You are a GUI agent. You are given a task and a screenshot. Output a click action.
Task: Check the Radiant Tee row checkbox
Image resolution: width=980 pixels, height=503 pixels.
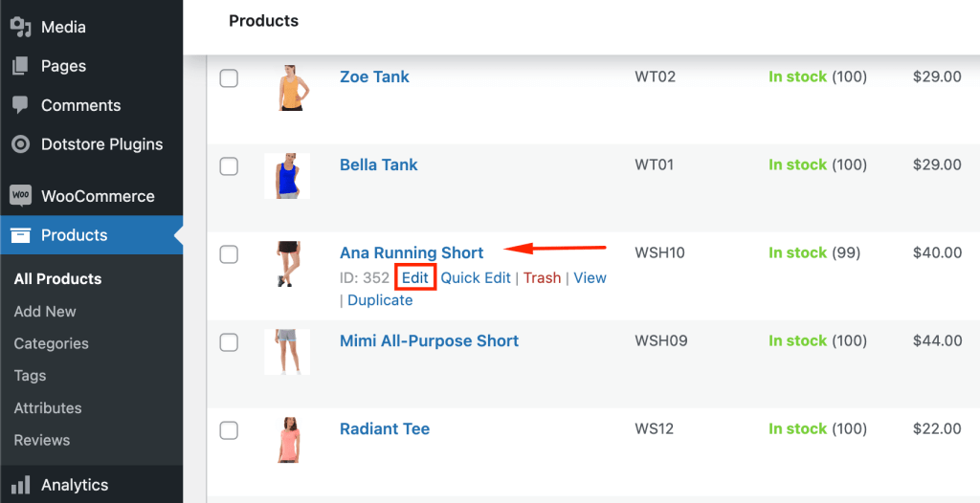click(x=229, y=430)
